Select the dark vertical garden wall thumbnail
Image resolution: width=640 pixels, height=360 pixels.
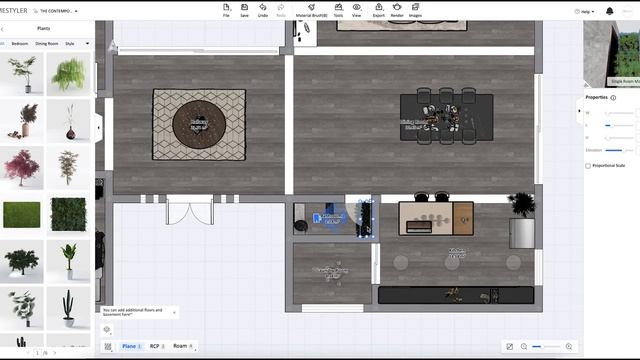click(x=69, y=215)
